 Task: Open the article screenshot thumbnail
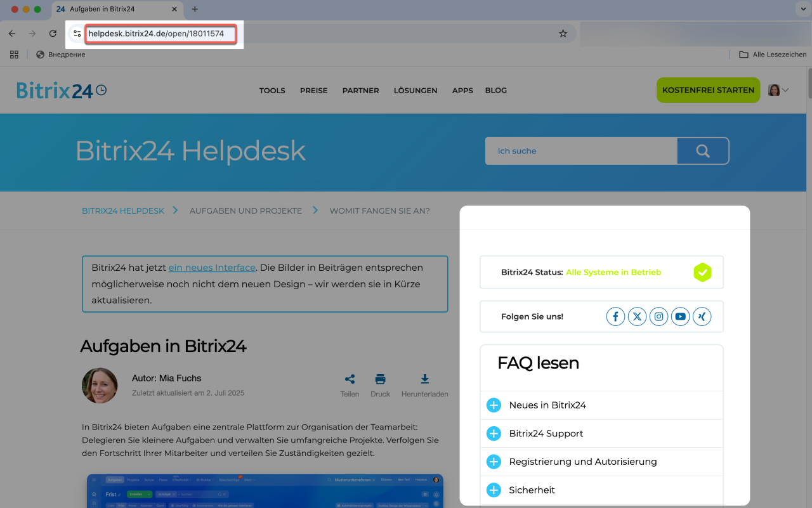point(265,491)
